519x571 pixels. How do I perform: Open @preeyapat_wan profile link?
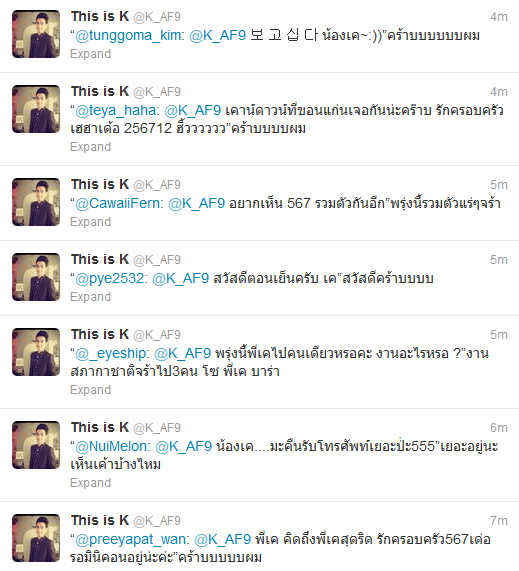pos(132,540)
